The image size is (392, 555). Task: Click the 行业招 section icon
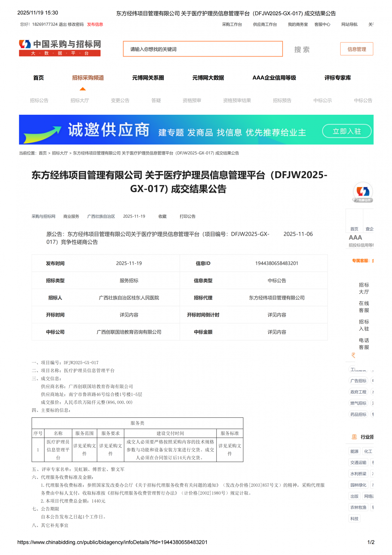pyautogui.click(x=354, y=437)
